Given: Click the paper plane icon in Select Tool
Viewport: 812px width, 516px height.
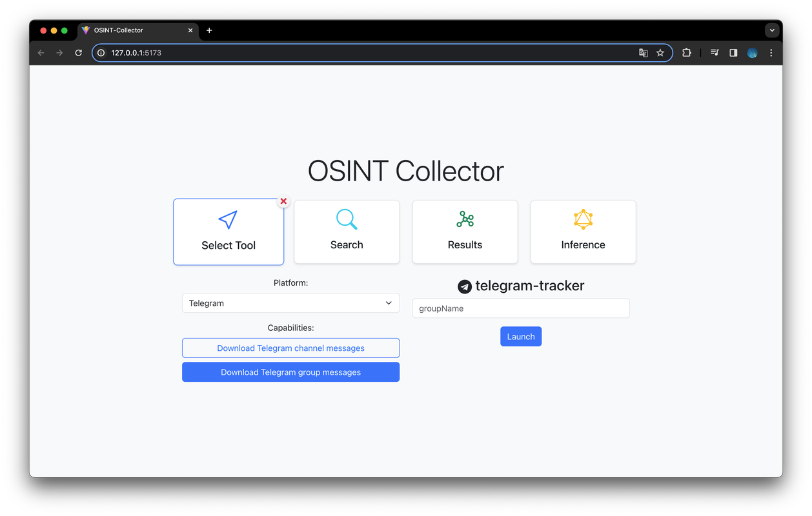Looking at the screenshot, I should tap(228, 220).
